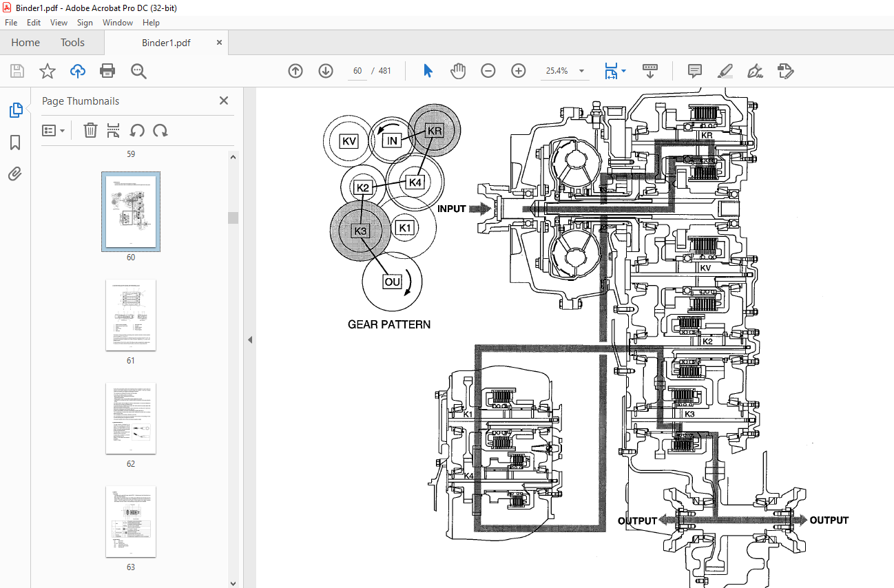
Task: Print the document with the printer icon
Action: tap(107, 71)
